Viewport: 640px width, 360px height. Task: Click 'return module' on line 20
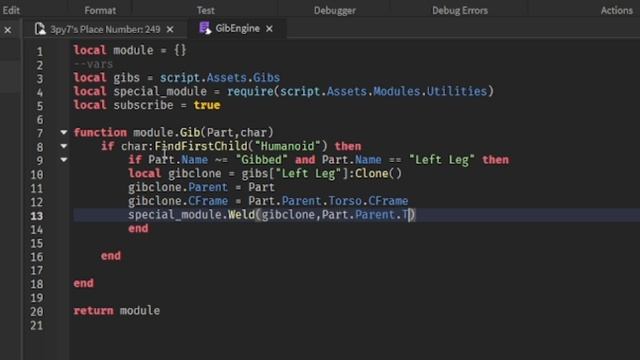117,311
